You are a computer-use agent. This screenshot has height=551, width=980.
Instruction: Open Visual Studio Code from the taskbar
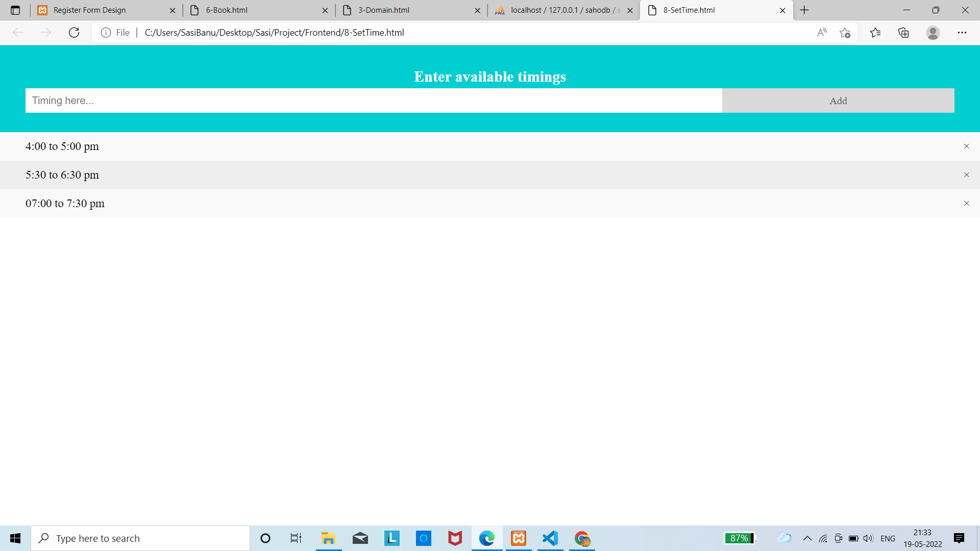point(550,538)
